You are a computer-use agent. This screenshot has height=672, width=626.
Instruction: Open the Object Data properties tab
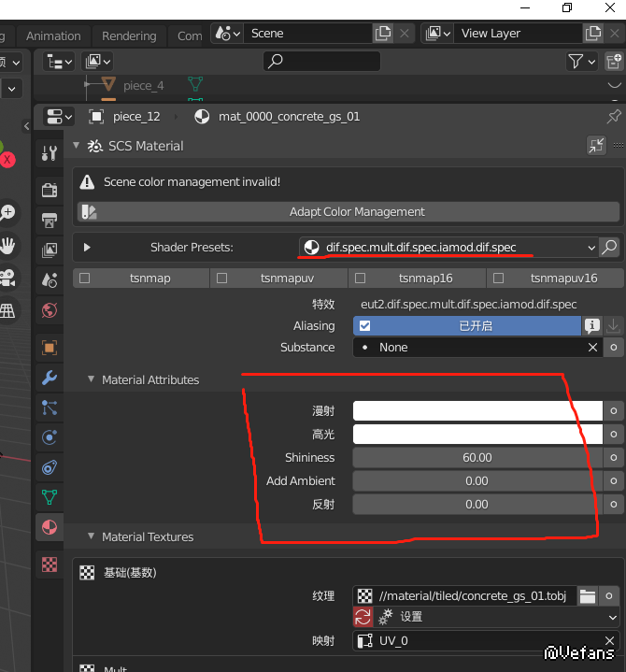[50, 496]
